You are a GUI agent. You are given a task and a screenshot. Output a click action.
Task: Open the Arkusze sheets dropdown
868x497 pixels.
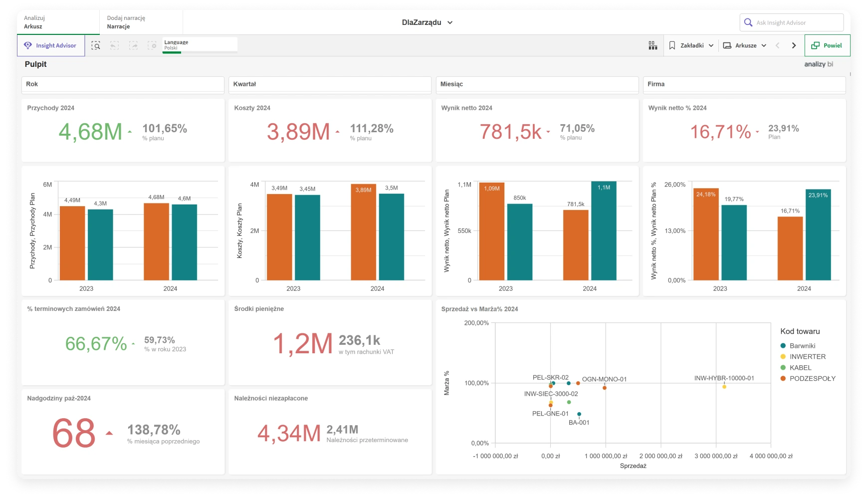[x=745, y=45]
